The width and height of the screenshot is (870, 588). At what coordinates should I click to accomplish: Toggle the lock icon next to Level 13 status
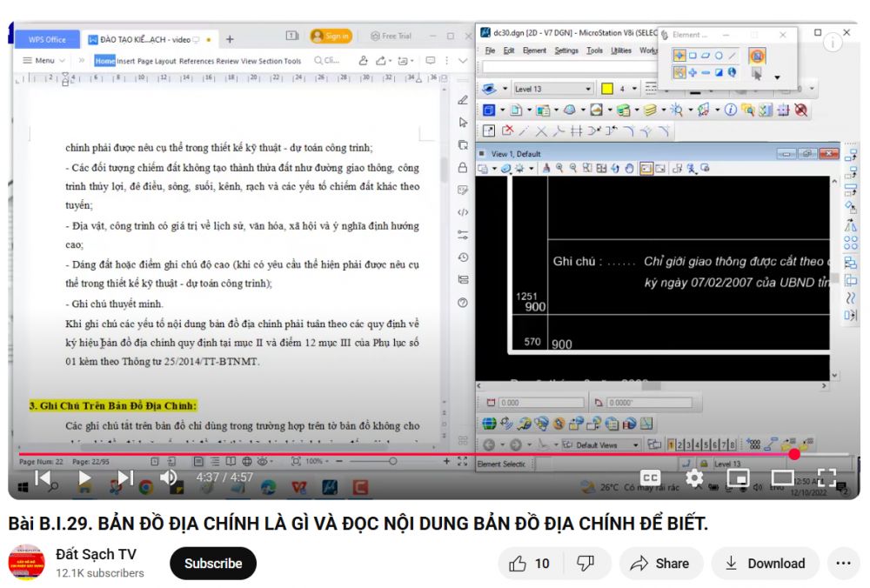[x=704, y=463]
